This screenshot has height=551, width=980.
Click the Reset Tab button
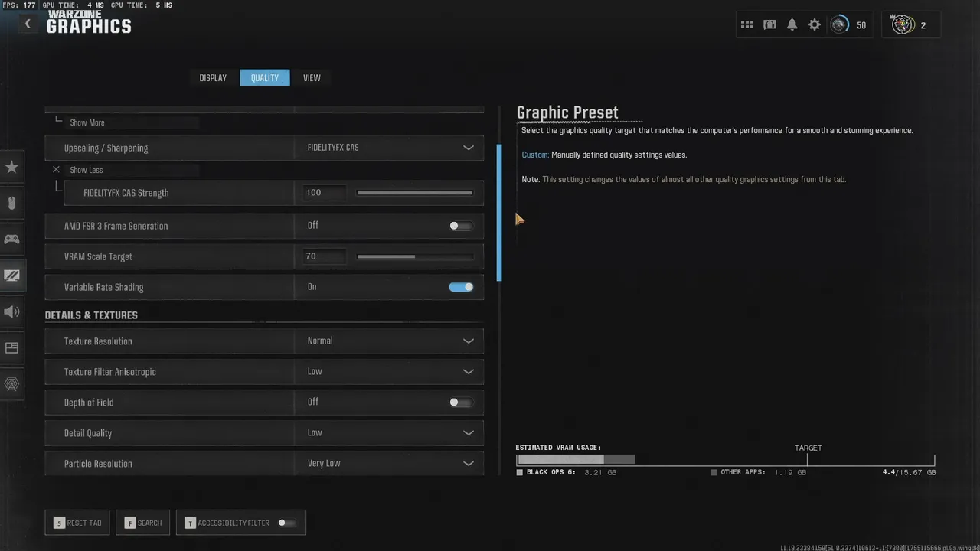(77, 523)
